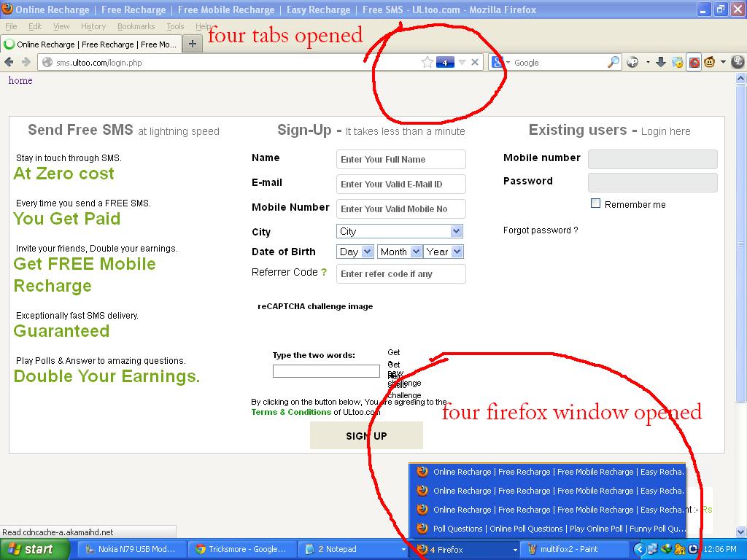The width and height of the screenshot is (747, 560).
Task: Select the first Online Recharge Firefox window entry
Action: (547, 472)
